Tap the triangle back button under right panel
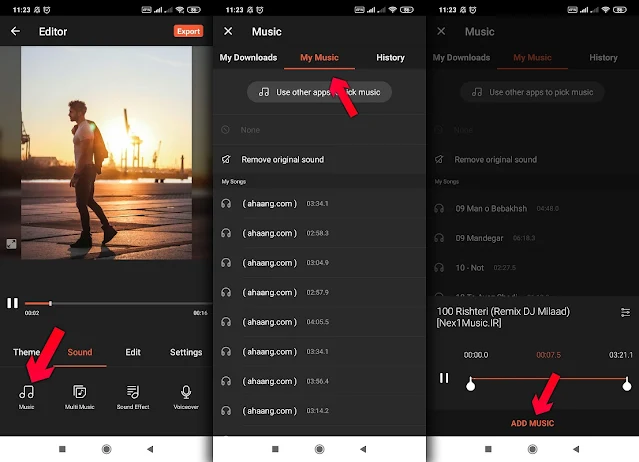The width and height of the screenshot is (639, 462). tap(576, 449)
